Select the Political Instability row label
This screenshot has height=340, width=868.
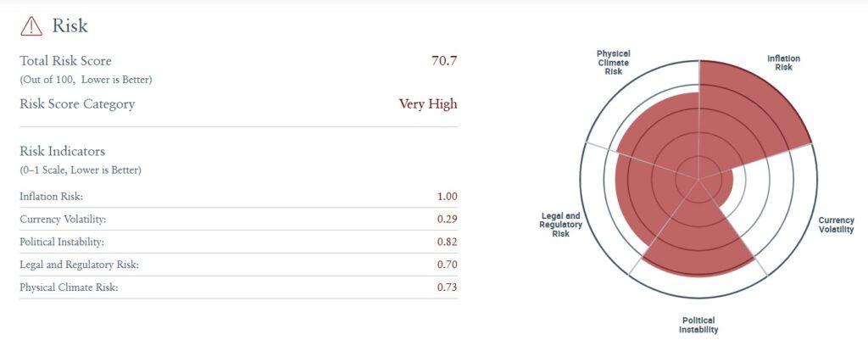point(62,242)
